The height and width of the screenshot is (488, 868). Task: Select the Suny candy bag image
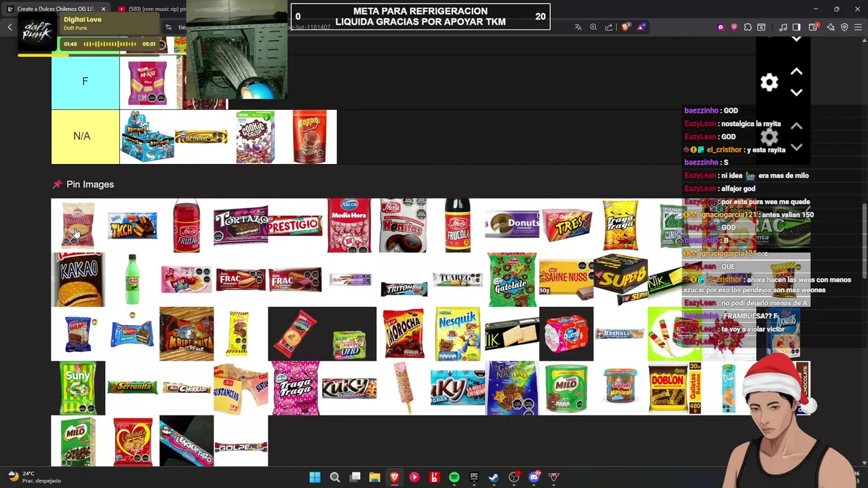pos(78,388)
